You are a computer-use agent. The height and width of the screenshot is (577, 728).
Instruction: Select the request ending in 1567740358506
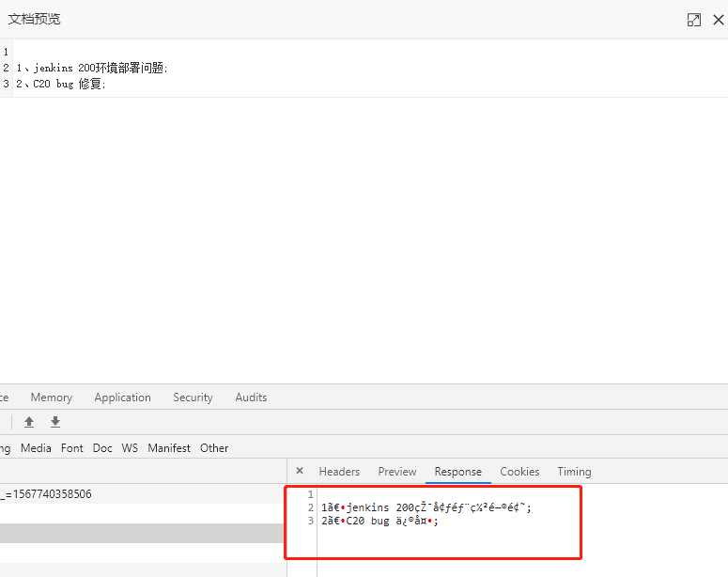tap(142, 494)
